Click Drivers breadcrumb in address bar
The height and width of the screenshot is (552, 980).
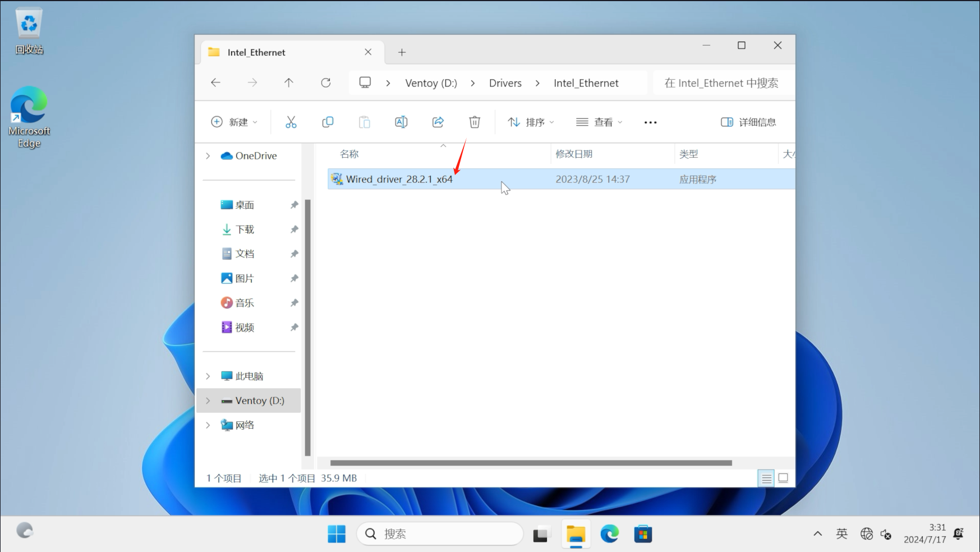click(x=505, y=83)
